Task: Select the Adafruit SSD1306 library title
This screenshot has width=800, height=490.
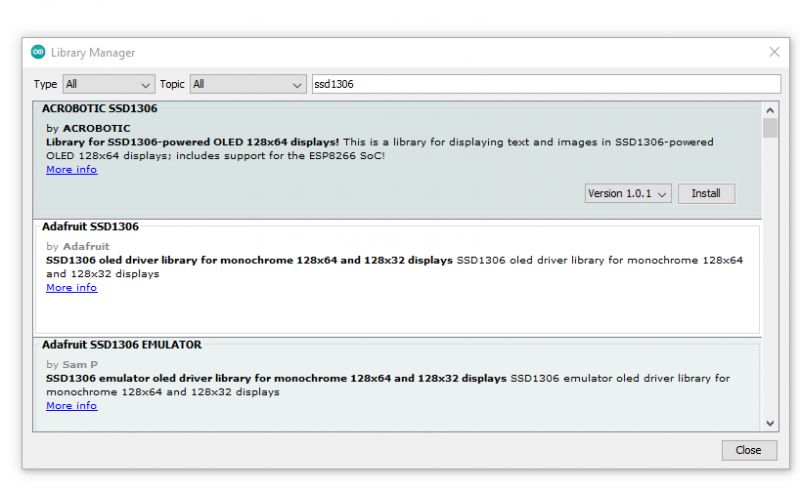Action: coord(90,226)
